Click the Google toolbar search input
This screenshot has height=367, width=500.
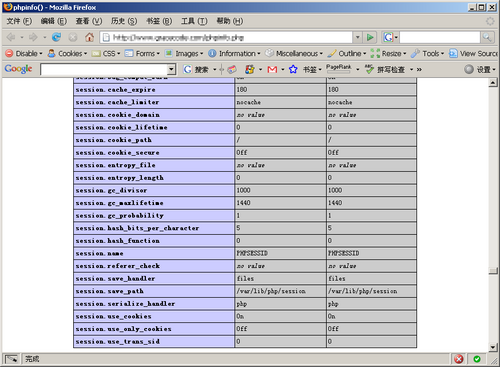click(x=104, y=69)
